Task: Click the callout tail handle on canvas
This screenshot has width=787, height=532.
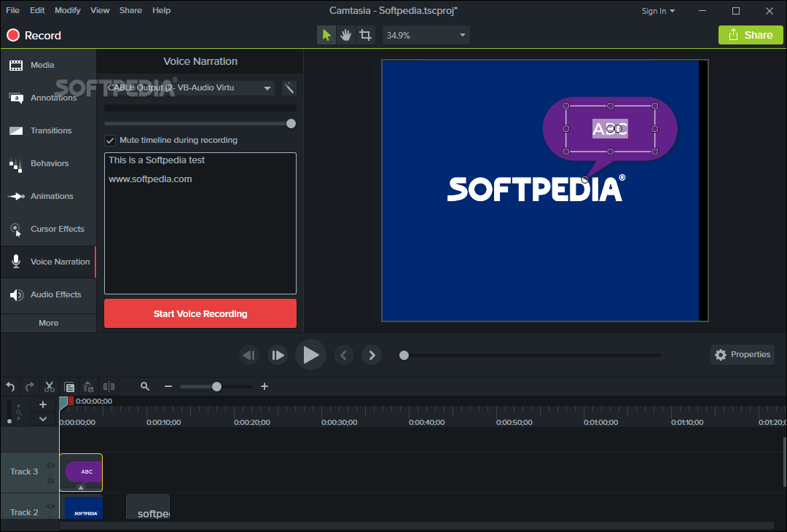Action: pyautogui.click(x=584, y=180)
